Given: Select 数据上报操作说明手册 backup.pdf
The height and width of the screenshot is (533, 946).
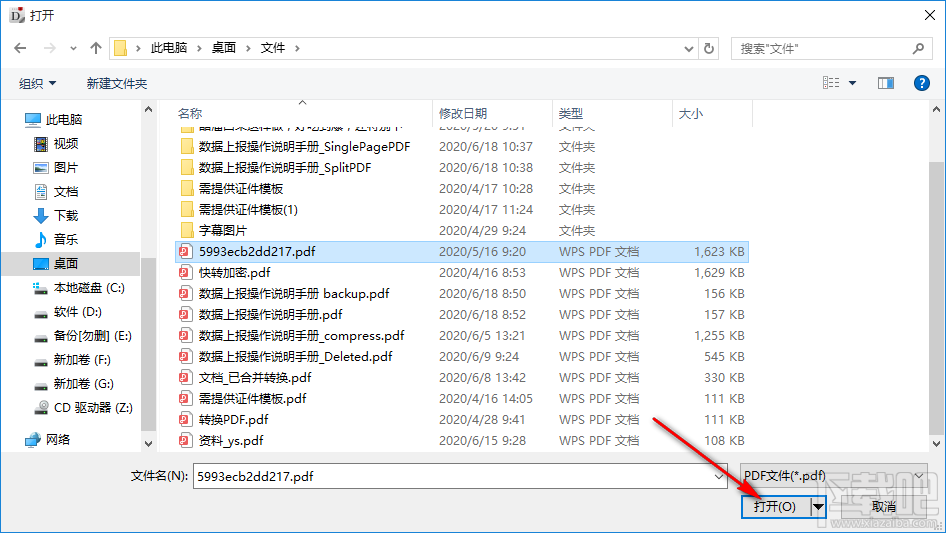Looking at the screenshot, I should (x=294, y=294).
